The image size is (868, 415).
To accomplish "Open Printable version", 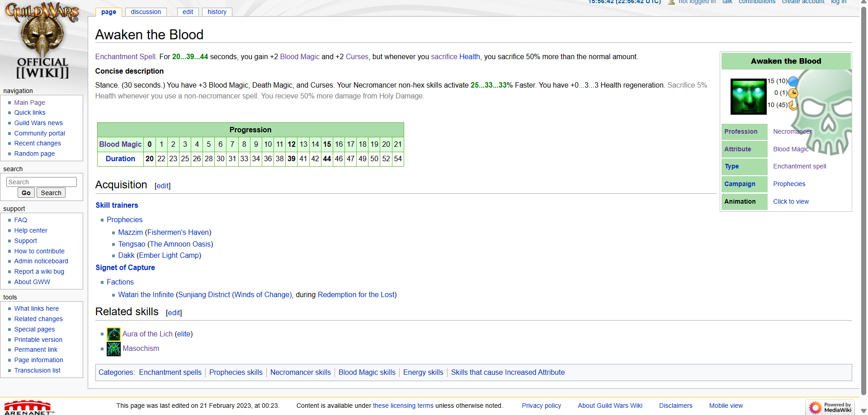I will point(38,340).
